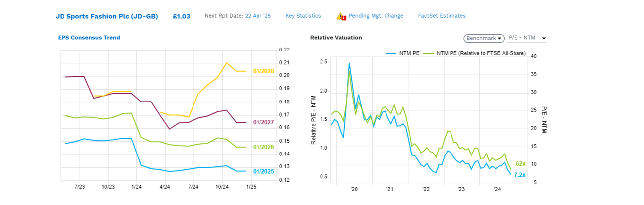Click the 40 value on P/E right axis
The height and width of the screenshot is (205, 644).
(x=533, y=56)
